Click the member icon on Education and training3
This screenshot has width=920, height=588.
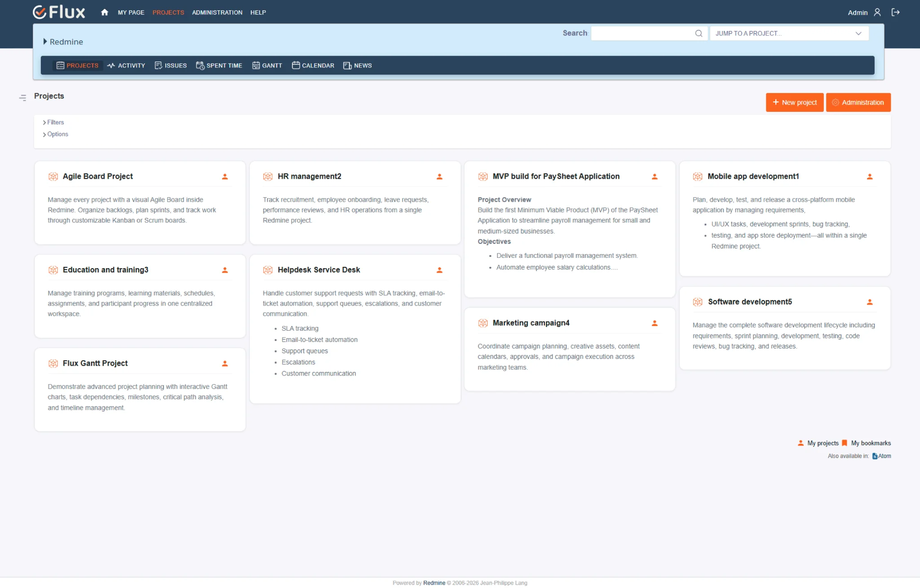click(225, 270)
